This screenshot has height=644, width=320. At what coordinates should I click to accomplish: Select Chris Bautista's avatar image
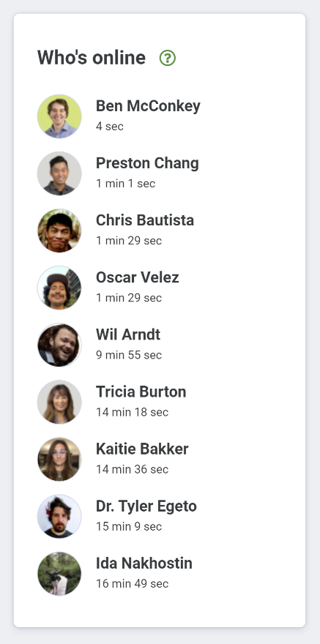click(59, 231)
